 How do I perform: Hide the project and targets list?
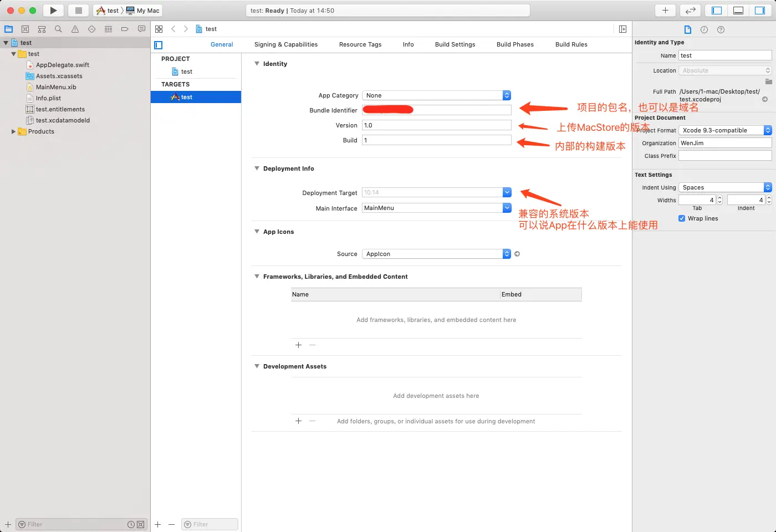[159, 45]
